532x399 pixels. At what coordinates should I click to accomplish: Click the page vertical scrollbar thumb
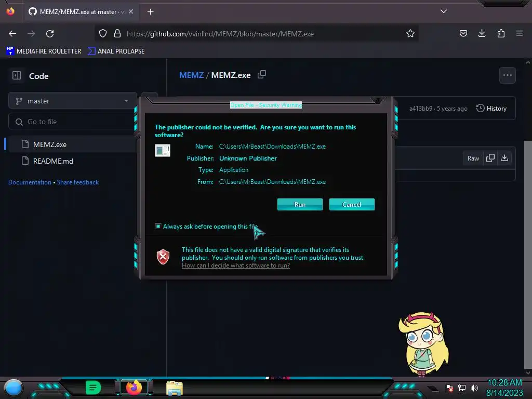(528, 255)
